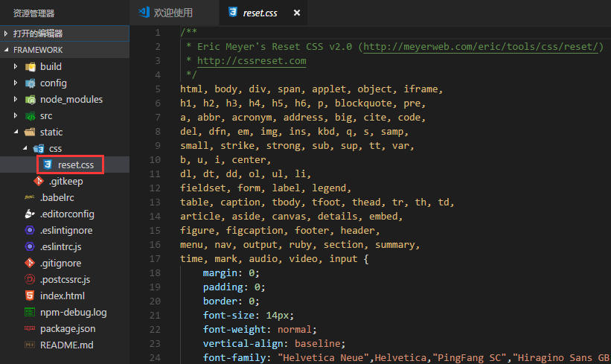Screen dimensions: 611x364
Task: Expand the 打开的编辑器 section
Action: (x=64, y=33)
